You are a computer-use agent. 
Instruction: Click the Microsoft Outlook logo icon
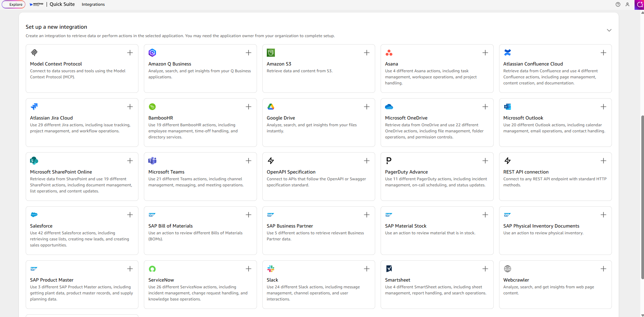coord(508,107)
